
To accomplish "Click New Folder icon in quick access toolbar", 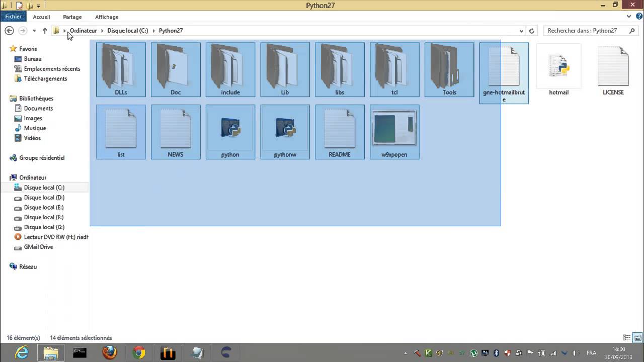I will [30, 6].
